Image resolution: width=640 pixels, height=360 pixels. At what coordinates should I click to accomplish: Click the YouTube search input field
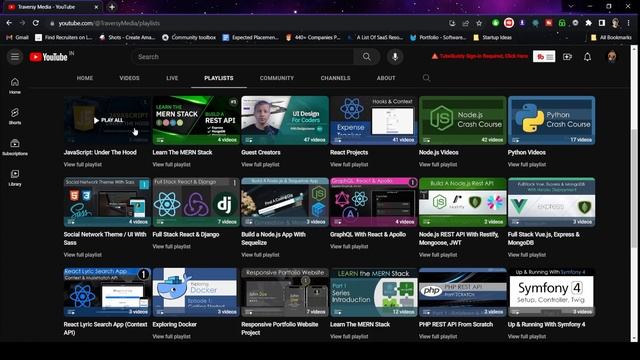[244, 57]
